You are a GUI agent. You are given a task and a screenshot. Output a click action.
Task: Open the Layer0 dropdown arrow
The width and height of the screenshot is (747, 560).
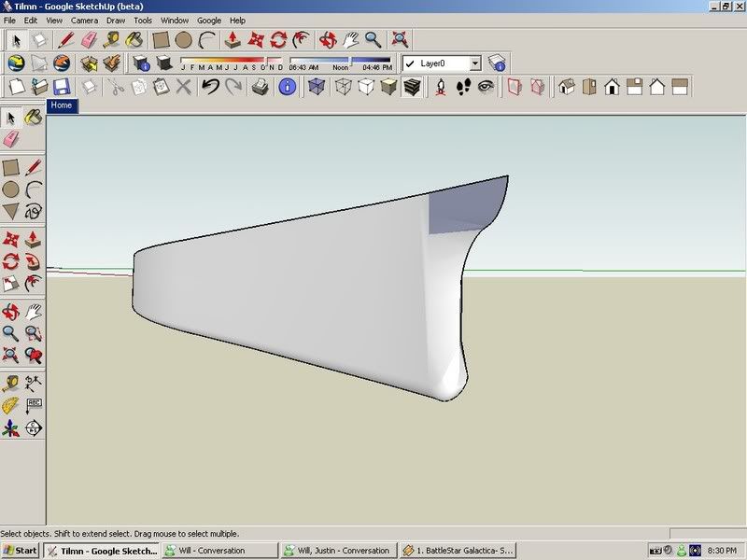tap(475, 63)
